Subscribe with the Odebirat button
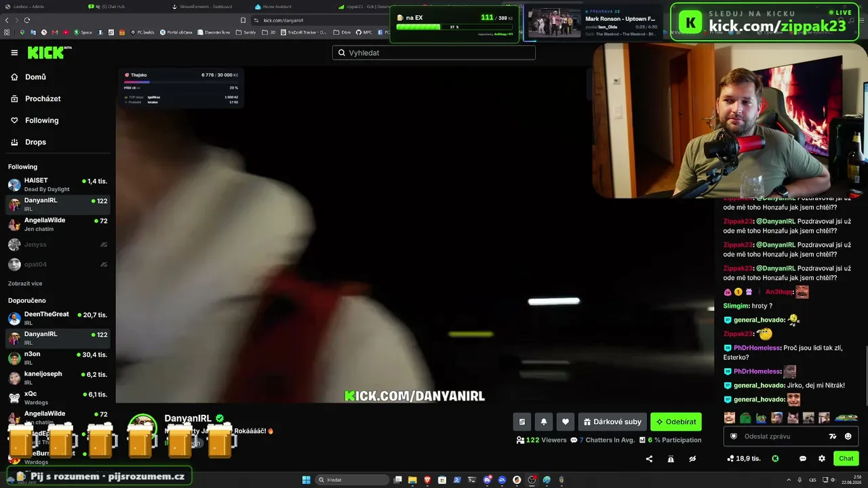Viewport: 868px width, 488px height. click(x=676, y=422)
